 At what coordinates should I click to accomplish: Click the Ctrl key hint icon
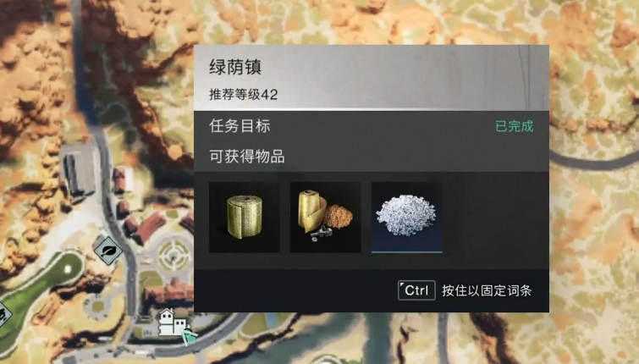[416, 290]
